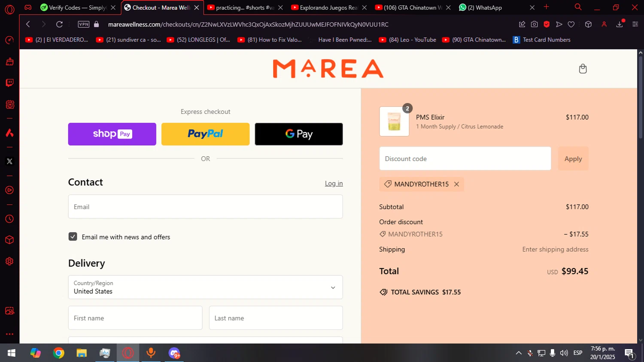Image resolution: width=644 pixels, height=362 pixels.
Task: Focus the Discount code field
Action: pos(465,158)
